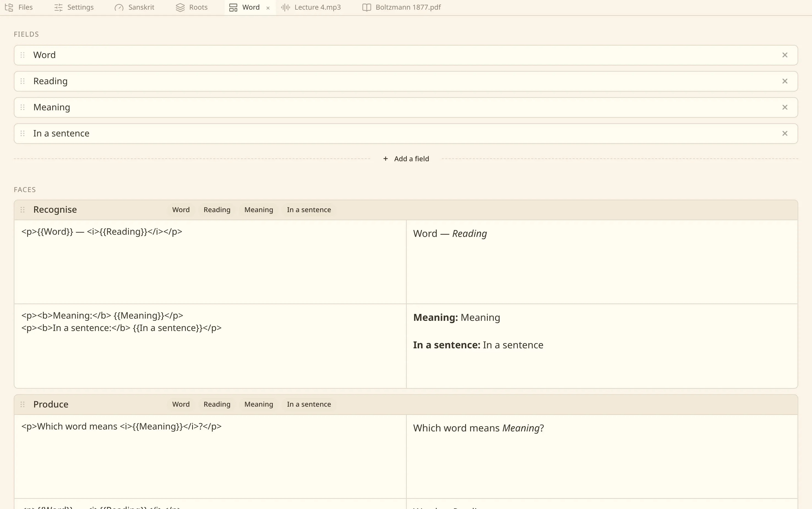This screenshot has height=509, width=812.
Task: Switch to the Roots tab
Action: click(192, 7)
